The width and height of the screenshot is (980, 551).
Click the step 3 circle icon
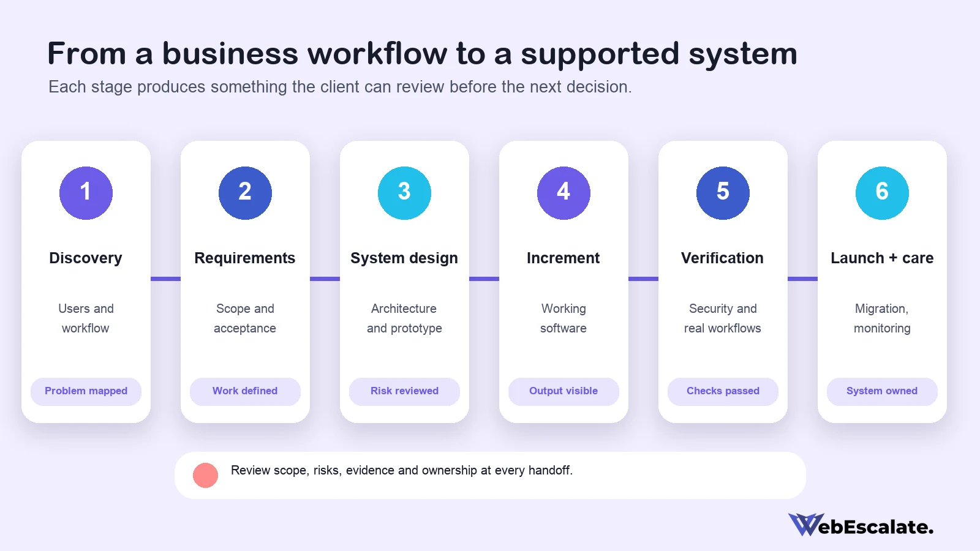click(x=404, y=193)
